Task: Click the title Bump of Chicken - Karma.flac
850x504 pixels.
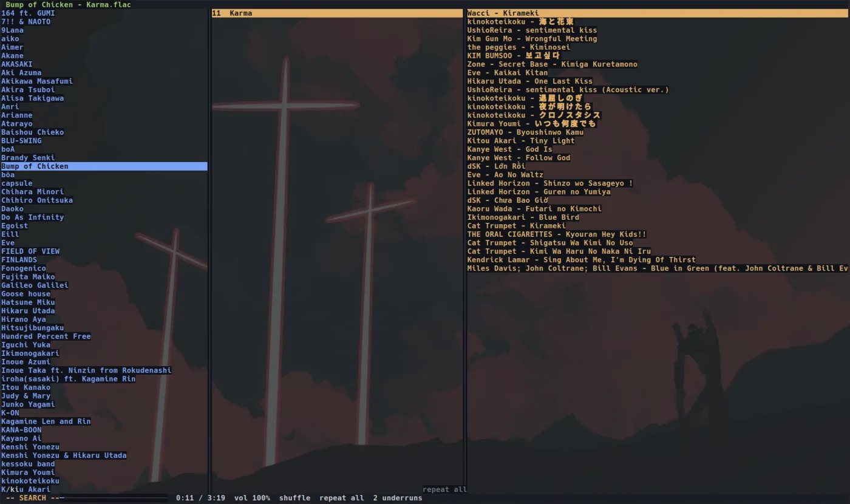Action: pyautogui.click(x=68, y=4)
